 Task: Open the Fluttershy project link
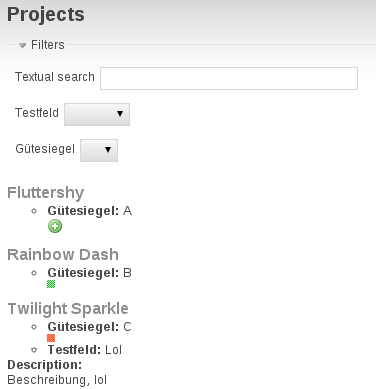[46, 193]
